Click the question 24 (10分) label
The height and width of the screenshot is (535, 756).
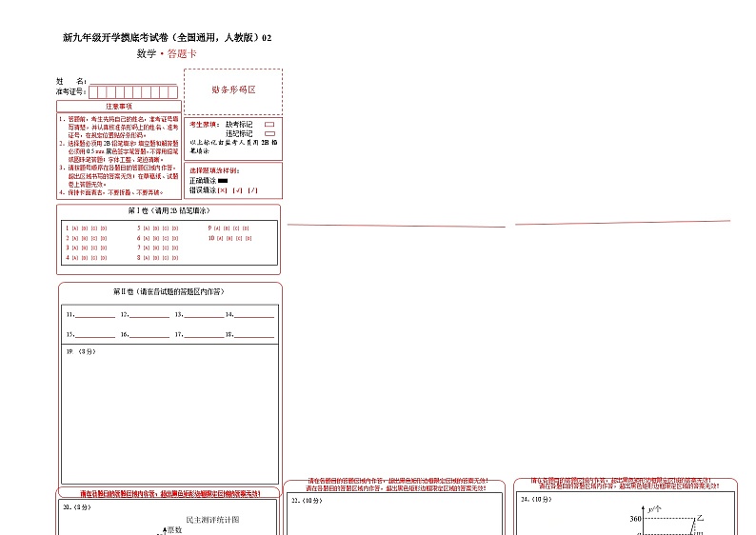click(x=536, y=500)
